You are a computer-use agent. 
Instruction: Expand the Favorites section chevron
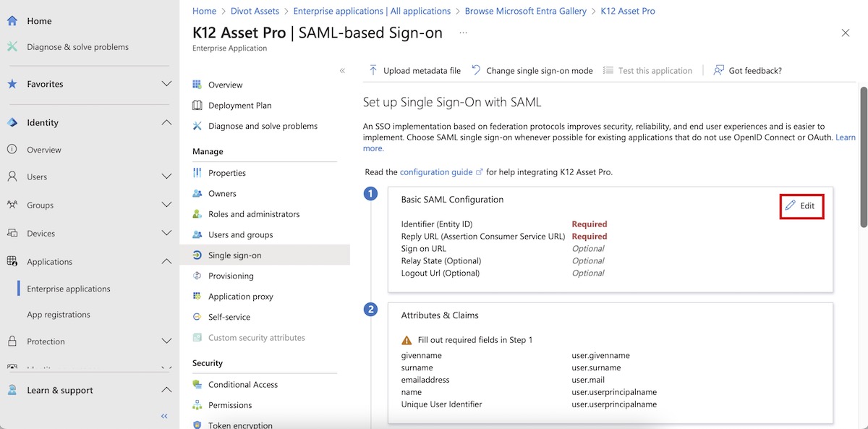tap(166, 84)
